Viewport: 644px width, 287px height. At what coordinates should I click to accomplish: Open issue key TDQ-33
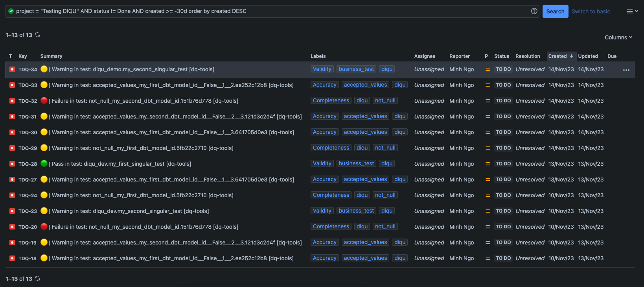[x=28, y=85]
